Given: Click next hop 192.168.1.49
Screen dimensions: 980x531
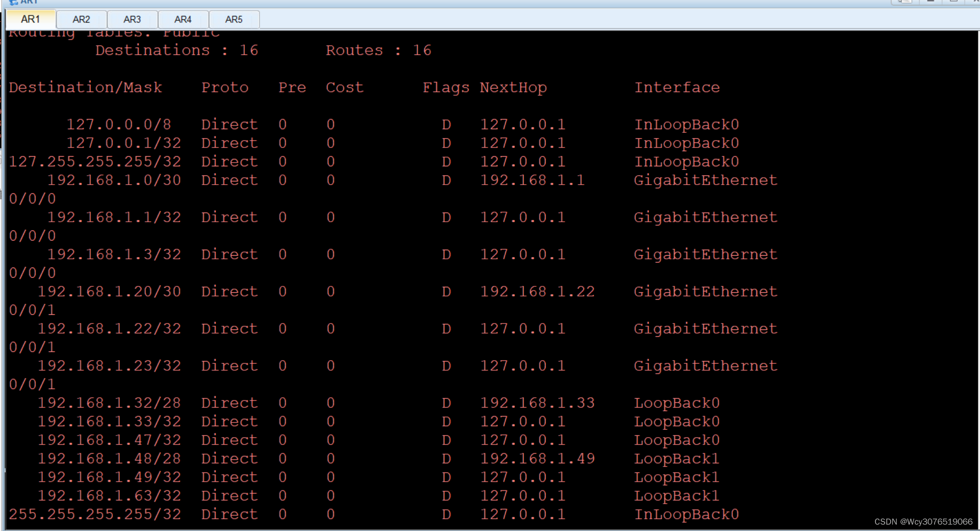Looking at the screenshot, I should pos(537,459).
